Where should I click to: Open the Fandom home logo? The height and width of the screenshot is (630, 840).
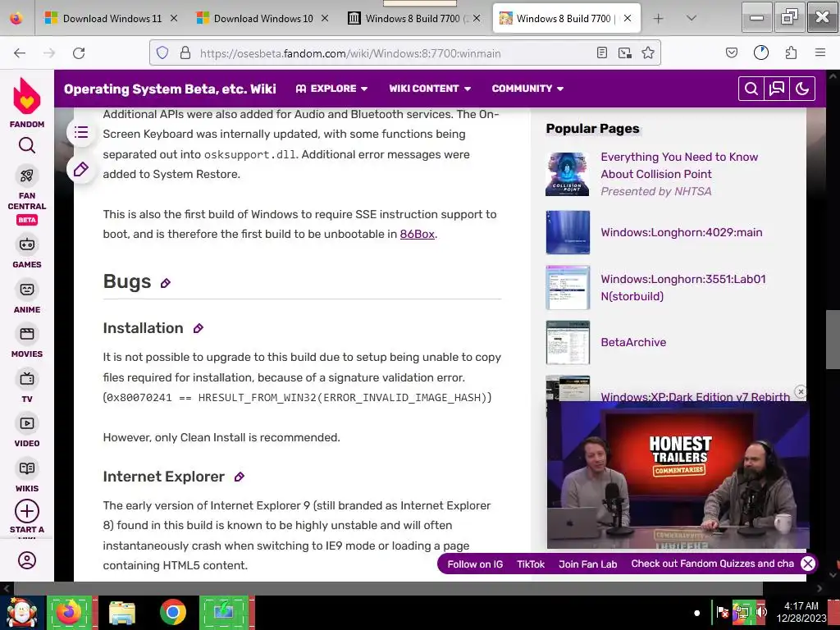27,102
